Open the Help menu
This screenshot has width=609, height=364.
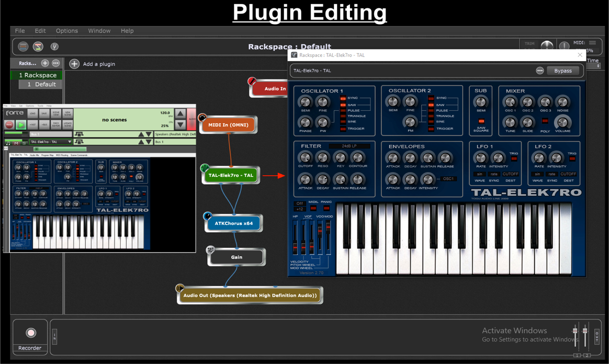tap(127, 31)
